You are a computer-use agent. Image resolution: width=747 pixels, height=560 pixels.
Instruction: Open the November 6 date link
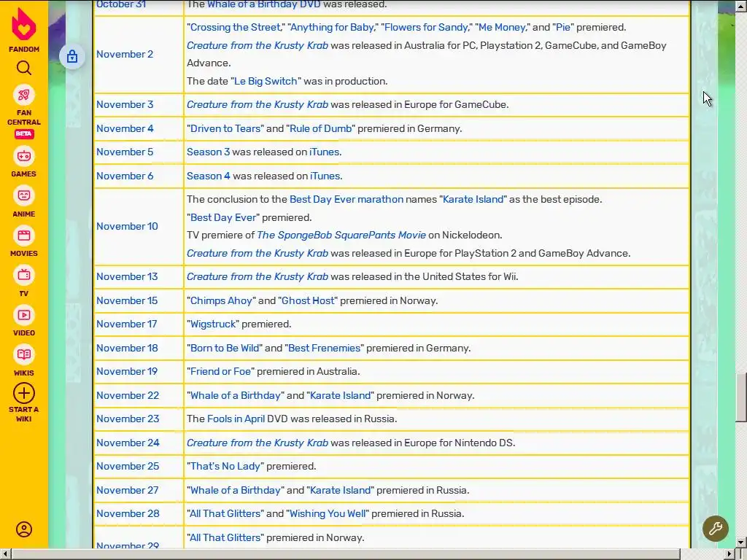125,176
